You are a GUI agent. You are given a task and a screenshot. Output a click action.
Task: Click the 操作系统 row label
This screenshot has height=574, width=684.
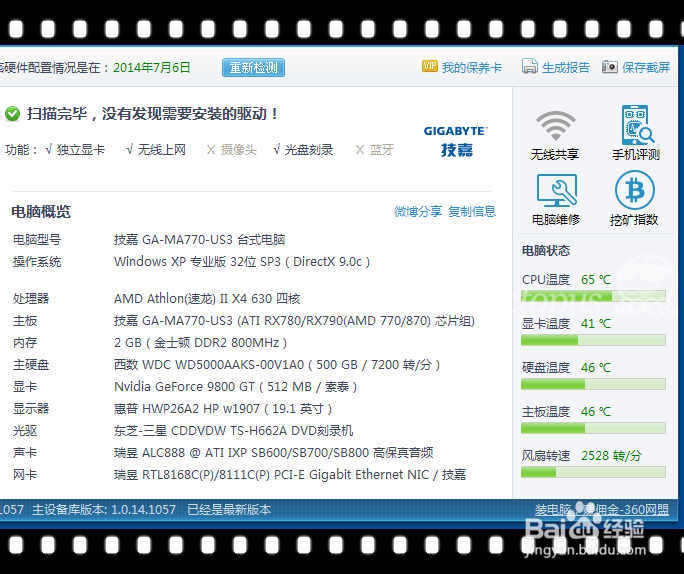(37, 262)
